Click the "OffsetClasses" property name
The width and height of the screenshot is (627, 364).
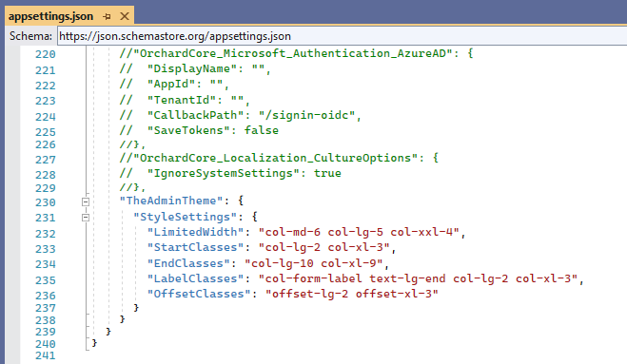coord(198,294)
